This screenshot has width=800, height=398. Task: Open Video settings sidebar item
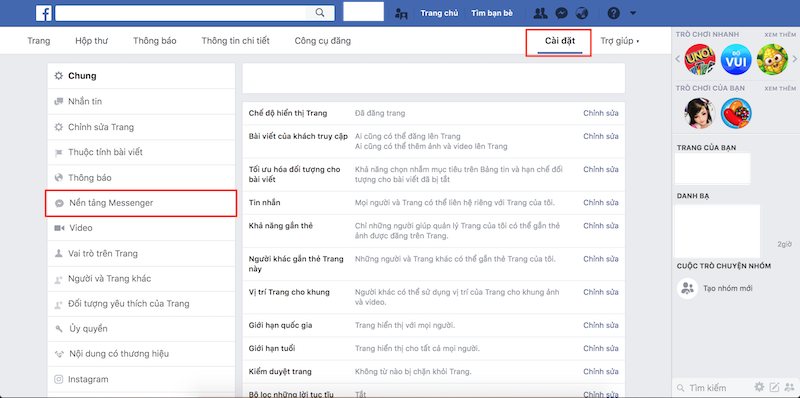click(141, 228)
